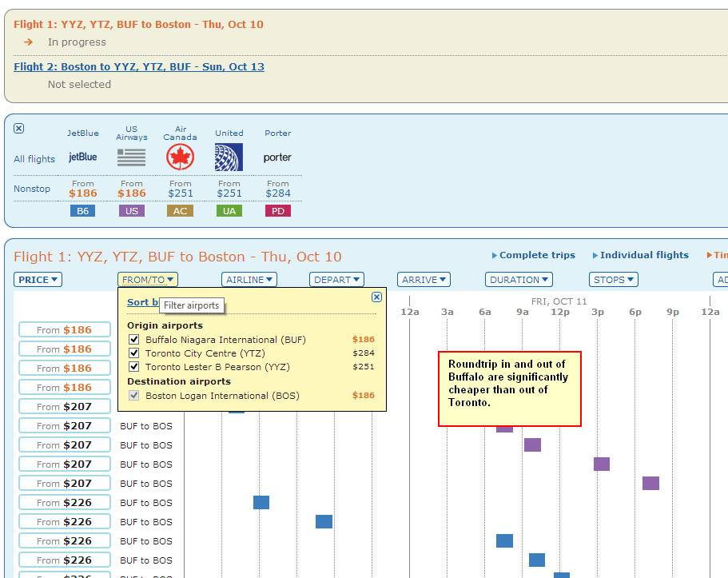The width and height of the screenshot is (728, 578).
Task: Open Flight 2: Boston to YYZ, YTZ, BUF link
Action: click(x=139, y=67)
